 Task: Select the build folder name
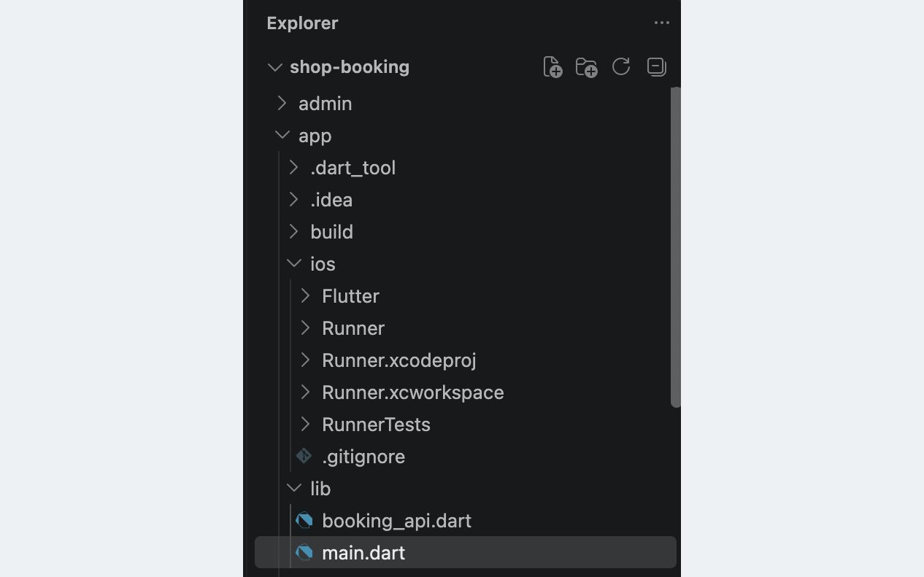(x=332, y=232)
